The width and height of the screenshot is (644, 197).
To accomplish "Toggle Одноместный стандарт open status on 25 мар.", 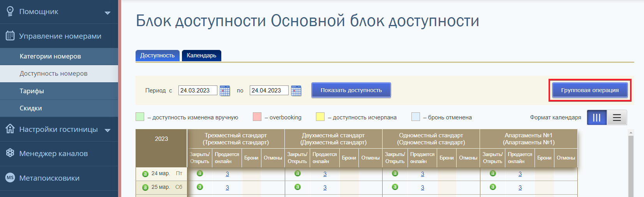I will pos(395,187).
